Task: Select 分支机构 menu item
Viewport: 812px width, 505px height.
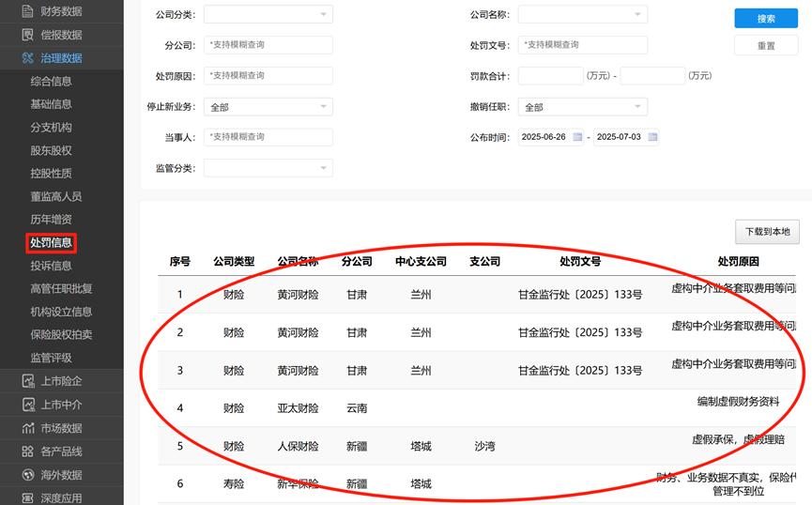Action: point(51,128)
